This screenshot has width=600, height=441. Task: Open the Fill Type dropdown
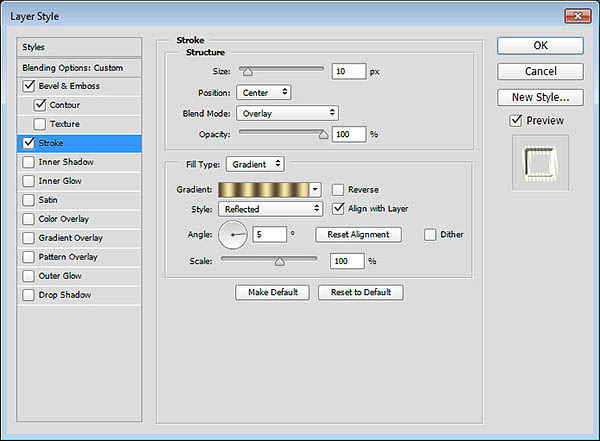tap(255, 164)
